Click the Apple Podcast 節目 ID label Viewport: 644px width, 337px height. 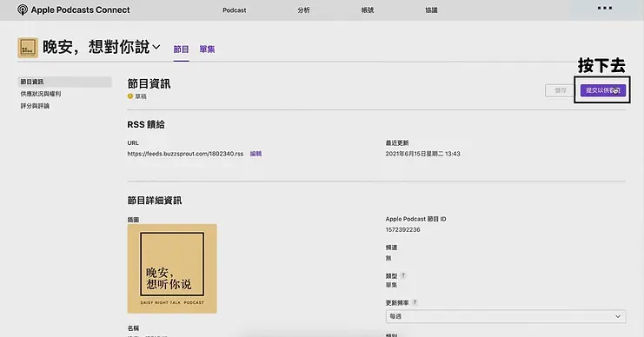click(415, 219)
